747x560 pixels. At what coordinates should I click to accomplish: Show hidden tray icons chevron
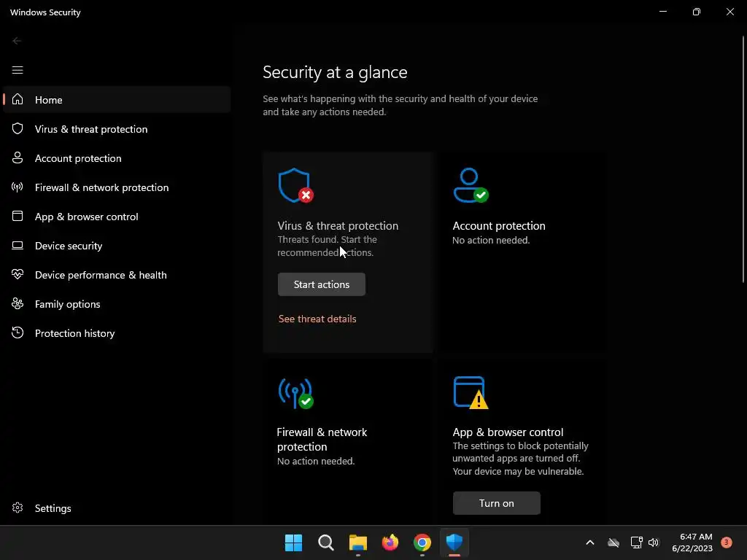pyautogui.click(x=589, y=542)
